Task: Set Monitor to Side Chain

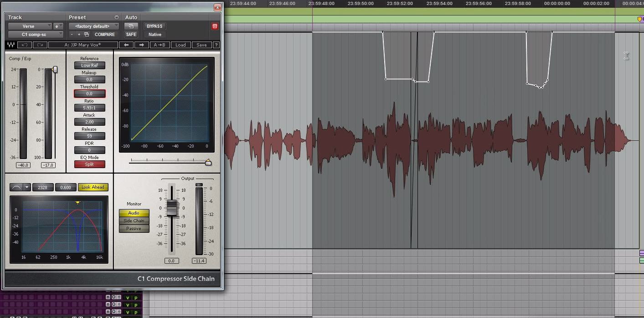Action: click(x=134, y=221)
